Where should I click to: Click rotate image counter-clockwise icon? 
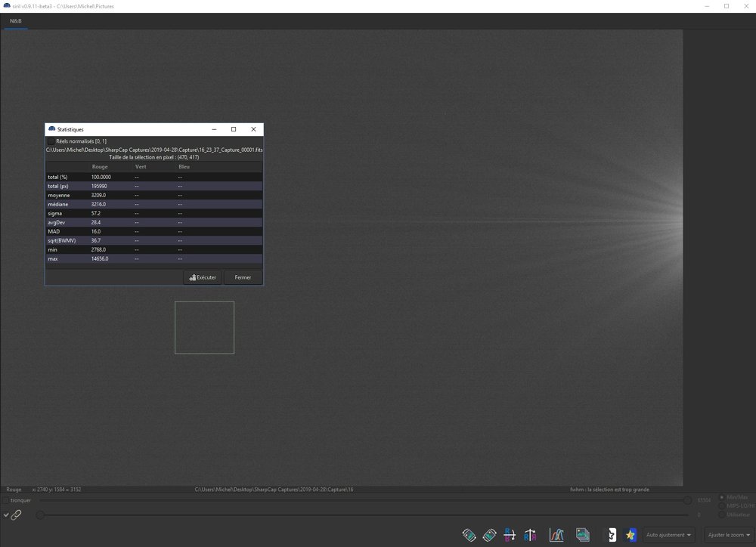click(469, 535)
